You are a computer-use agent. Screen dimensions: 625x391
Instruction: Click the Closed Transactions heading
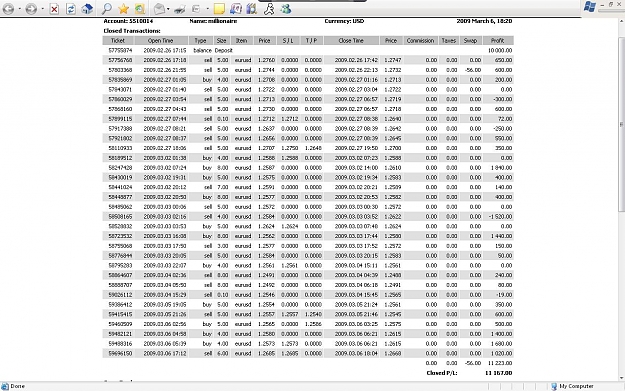[x=132, y=31]
